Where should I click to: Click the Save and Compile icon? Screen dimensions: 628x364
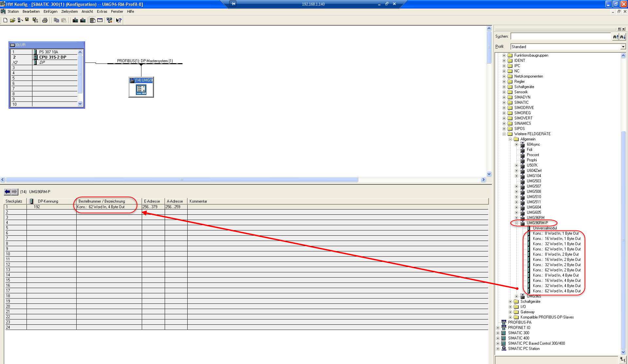(x=35, y=20)
